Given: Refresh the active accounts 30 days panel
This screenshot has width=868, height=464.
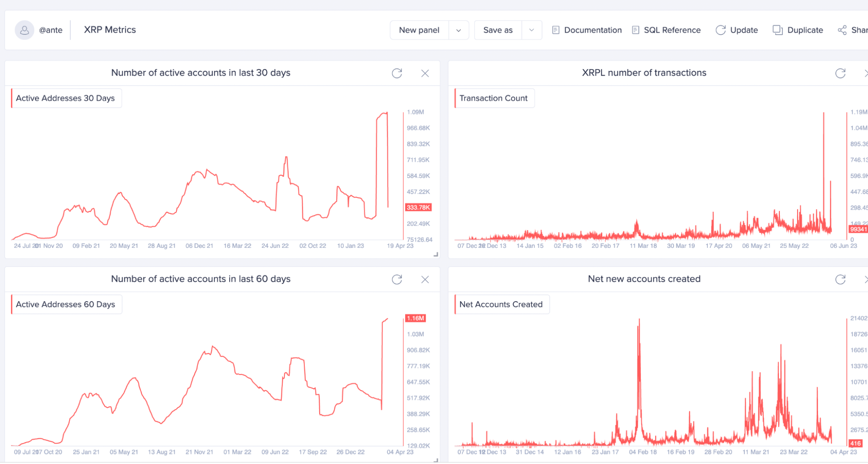Looking at the screenshot, I should point(397,73).
